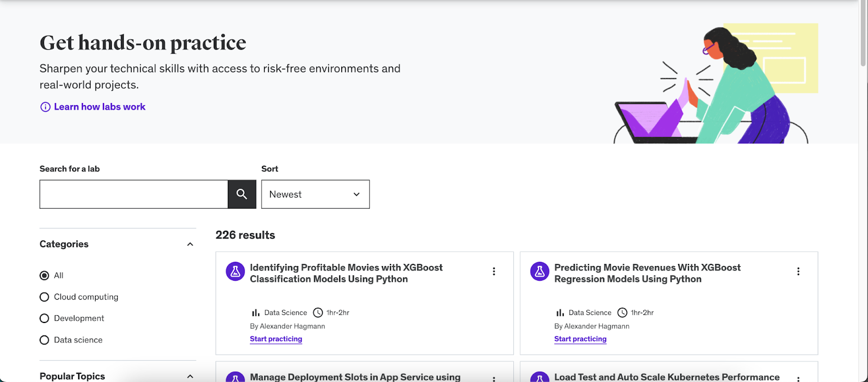Click the search magnifier button
The height and width of the screenshot is (382, 868).
pyautogui.click(x=242, y=194)
